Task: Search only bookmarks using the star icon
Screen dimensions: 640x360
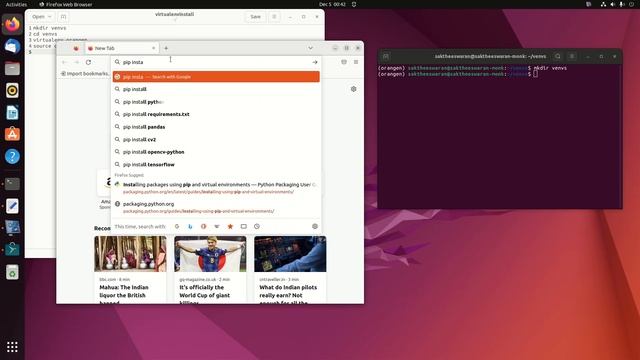Action: (x=230, y=227)
